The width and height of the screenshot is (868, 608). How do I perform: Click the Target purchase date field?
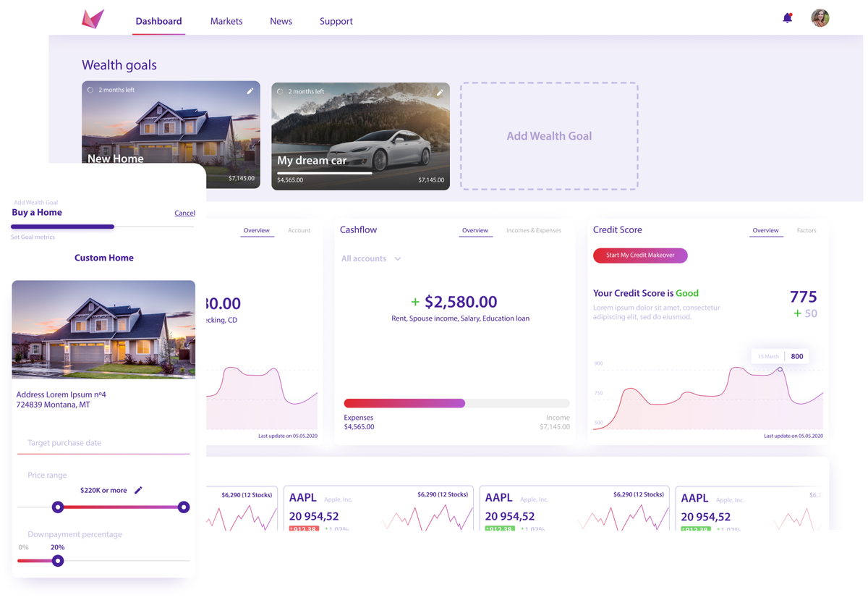tap(103, 443)
